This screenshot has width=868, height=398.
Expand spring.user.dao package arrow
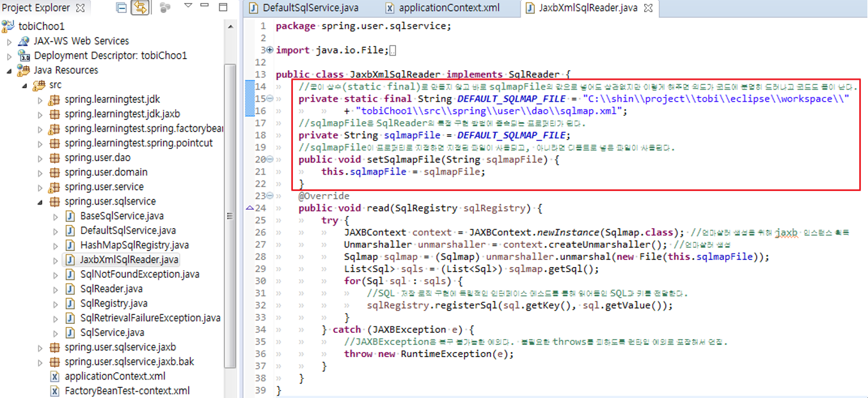tap(40, 158)
